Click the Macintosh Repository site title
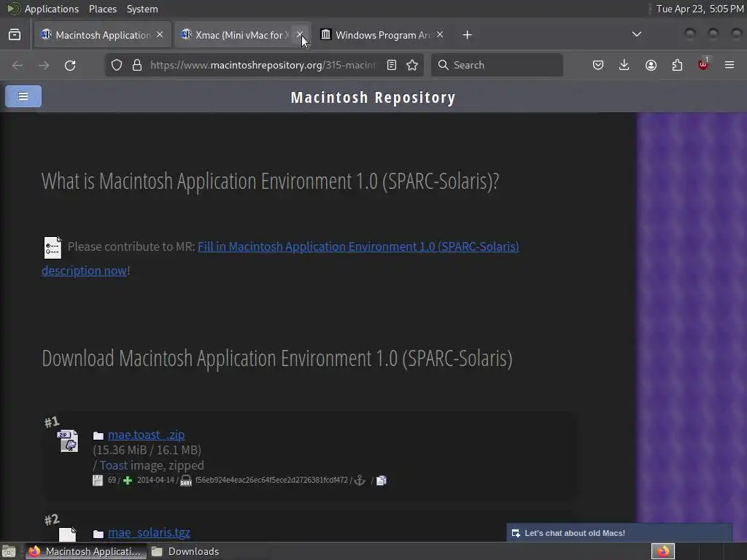The height and width of the screenshot is (560, 747). (x=373, y=98)
